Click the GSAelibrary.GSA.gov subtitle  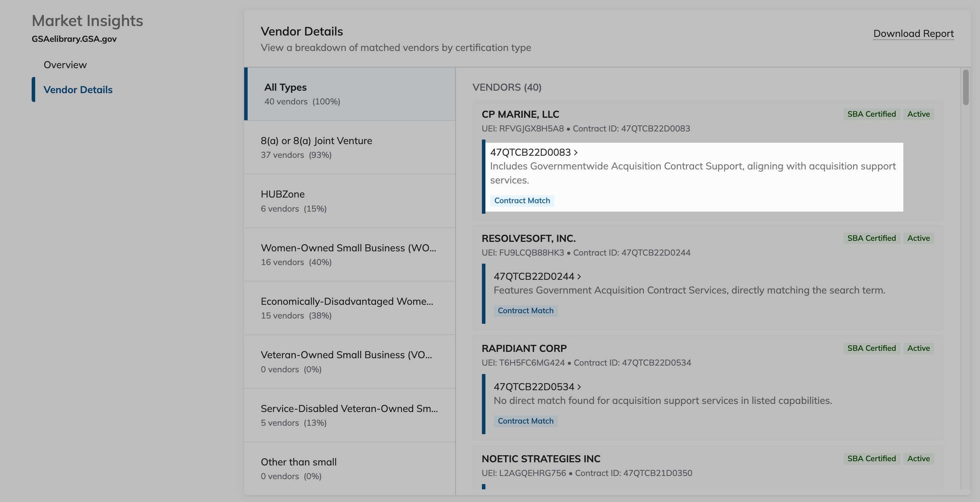(74, 39)
